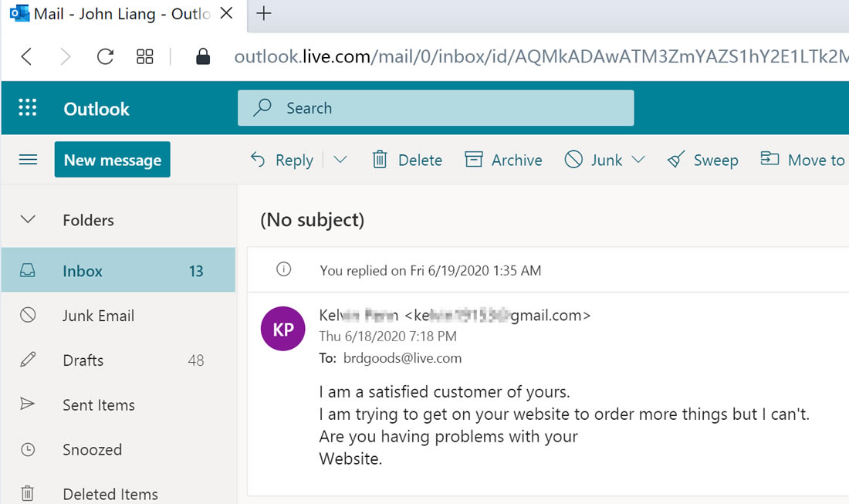Expand the Reply options dropdown arrow
The image size is (849, 504).
(340, 159)
